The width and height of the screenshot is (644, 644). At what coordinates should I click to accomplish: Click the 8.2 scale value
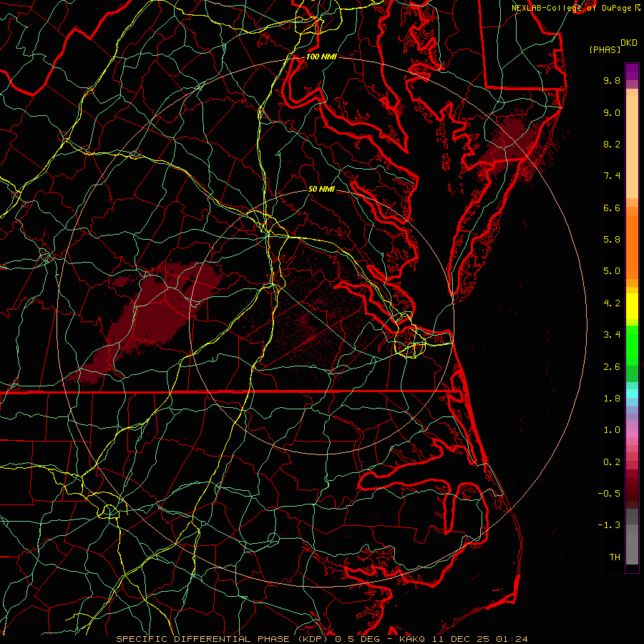(x=612, y=144)
